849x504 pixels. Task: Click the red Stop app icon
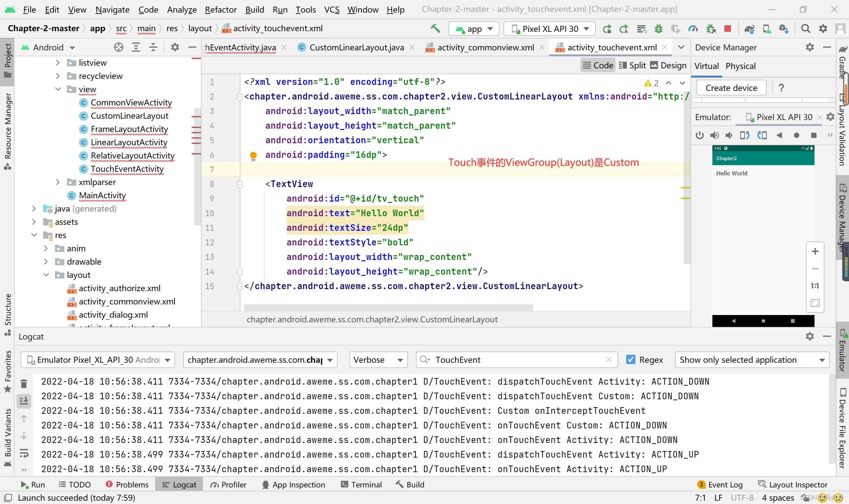(727, 29)
